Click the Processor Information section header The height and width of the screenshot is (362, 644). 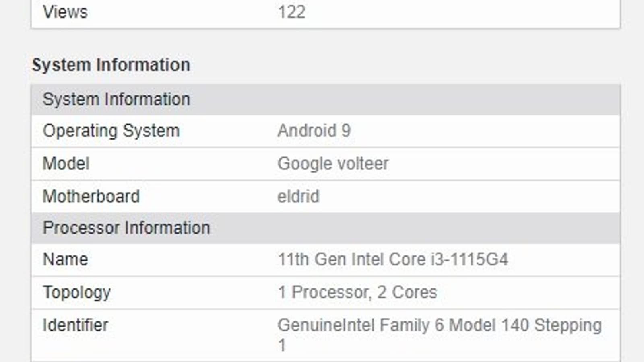[x=126, y=228]
